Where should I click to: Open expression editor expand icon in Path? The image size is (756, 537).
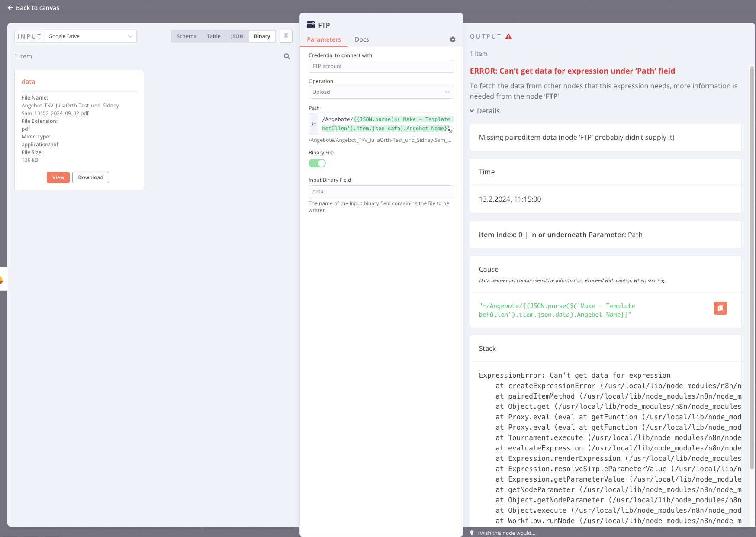[450, 131]
